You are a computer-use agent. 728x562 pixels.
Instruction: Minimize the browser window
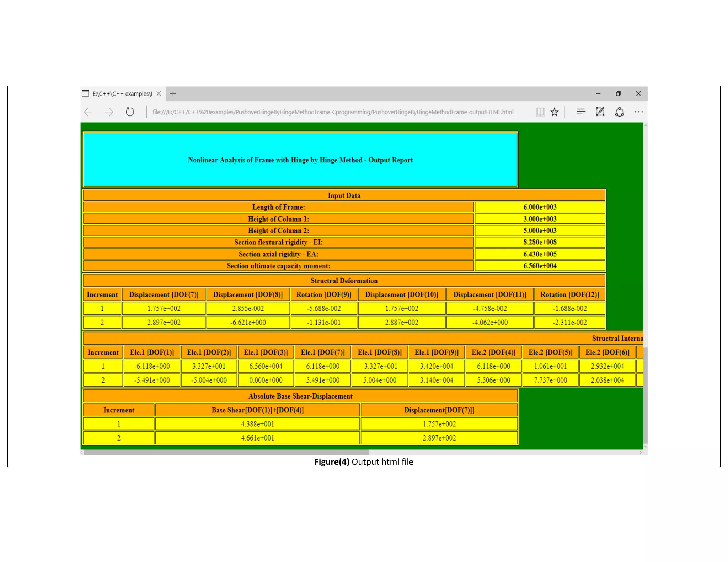[598, 94]
